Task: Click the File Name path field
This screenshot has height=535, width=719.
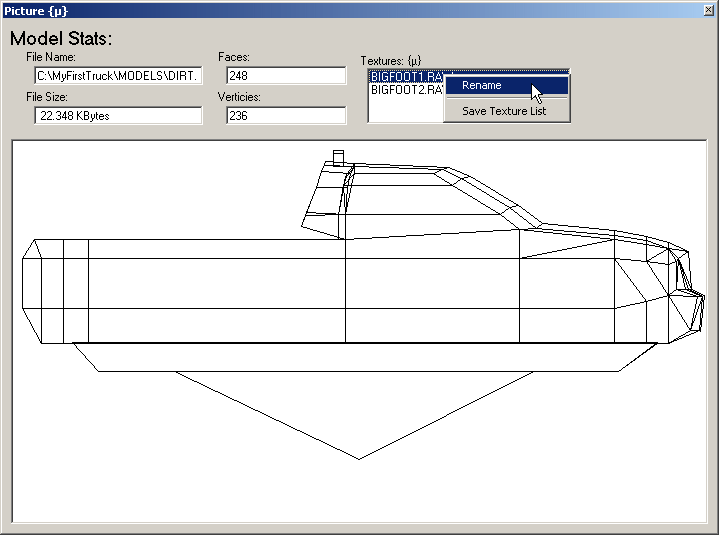Action: pyautogui.click(x=118, y=75)
